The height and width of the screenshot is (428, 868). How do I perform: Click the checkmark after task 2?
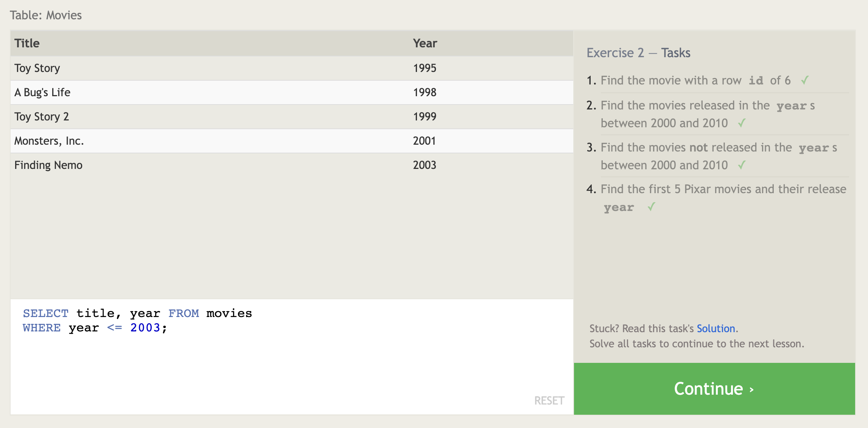[742, 123]
